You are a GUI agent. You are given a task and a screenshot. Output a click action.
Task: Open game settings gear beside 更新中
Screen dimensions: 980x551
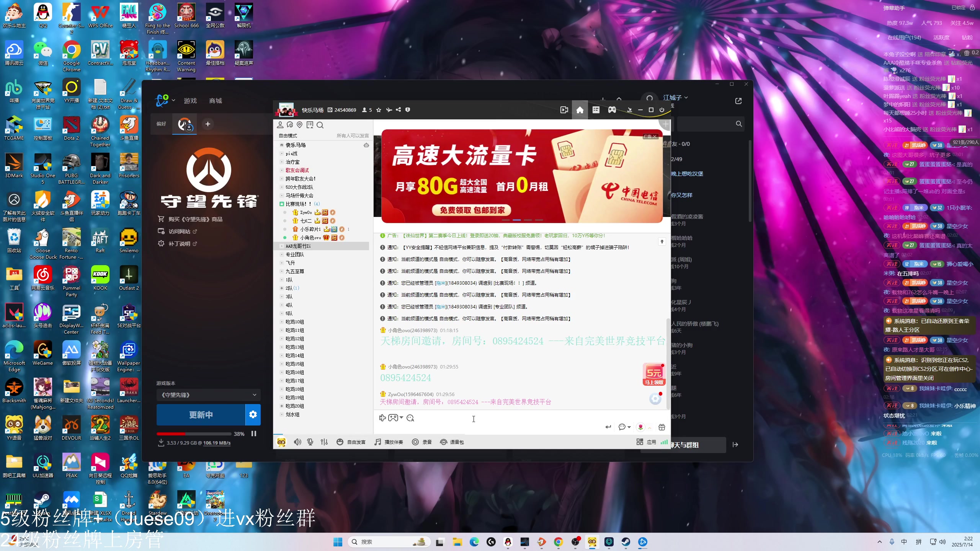[x=253, y=415]
